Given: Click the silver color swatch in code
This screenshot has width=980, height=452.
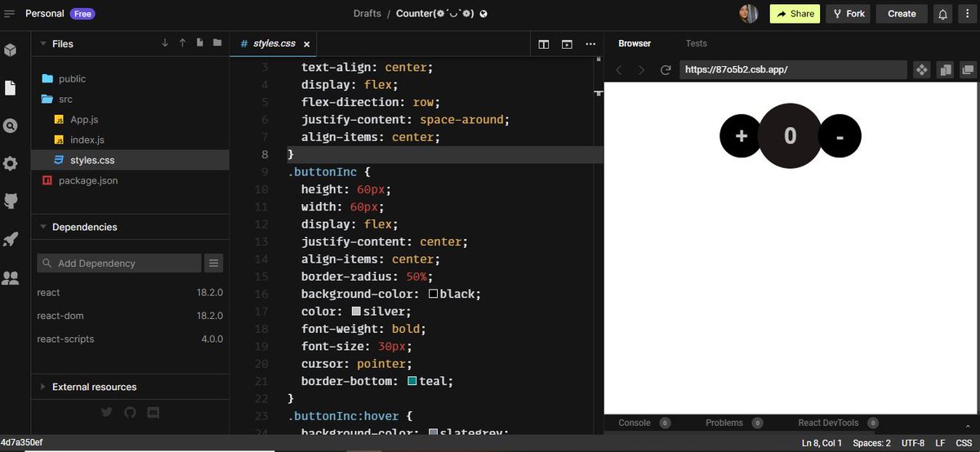Looking at the screenshot, I should tap(356, 312).
